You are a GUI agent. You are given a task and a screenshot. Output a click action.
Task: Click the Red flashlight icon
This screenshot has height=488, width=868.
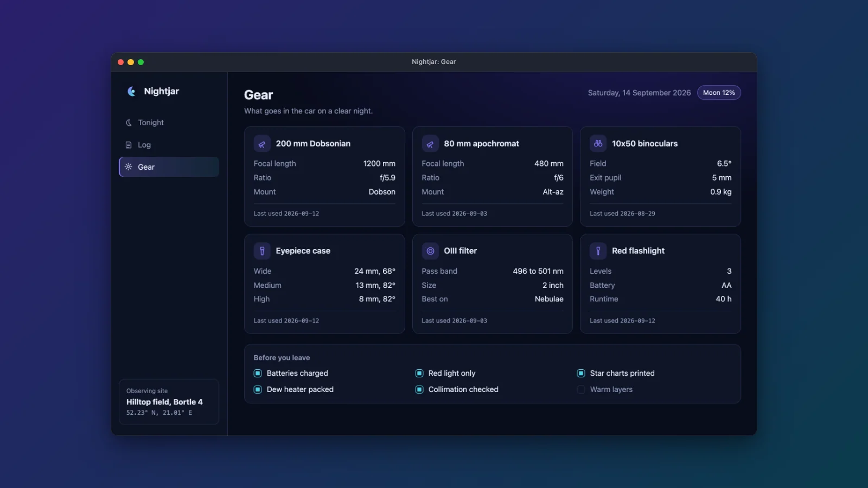point(598,251)
